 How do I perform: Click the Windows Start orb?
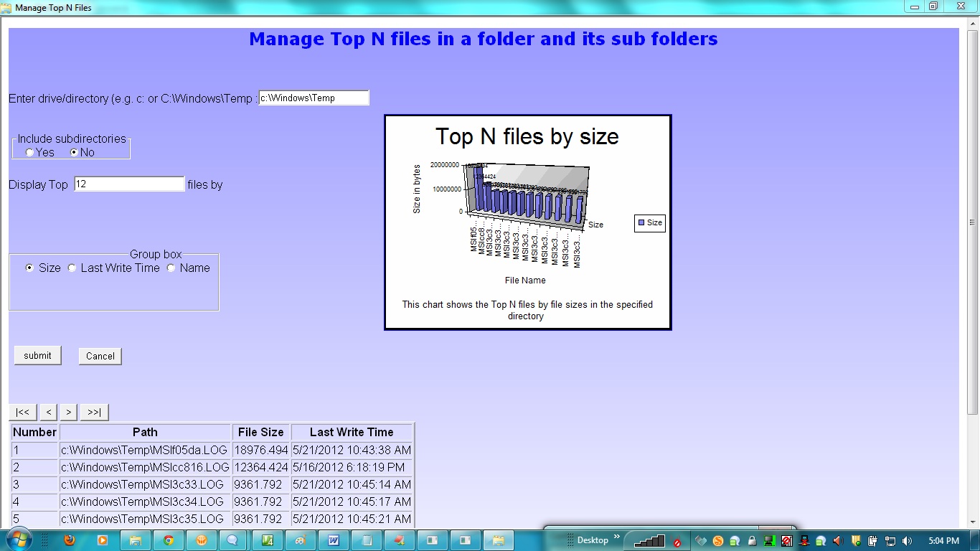18,540
